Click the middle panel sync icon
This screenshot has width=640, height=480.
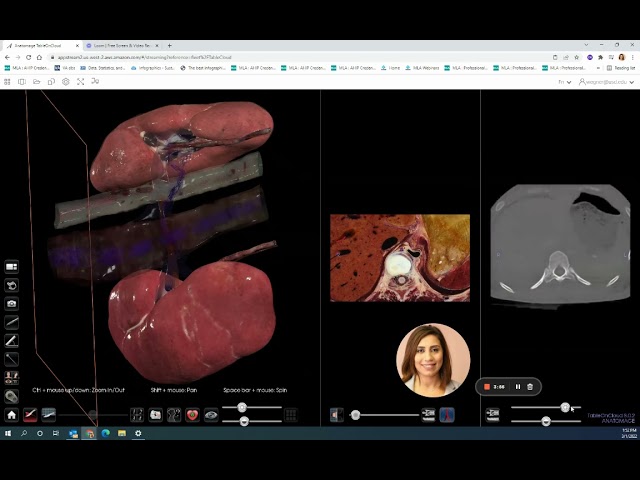(429, 415)
